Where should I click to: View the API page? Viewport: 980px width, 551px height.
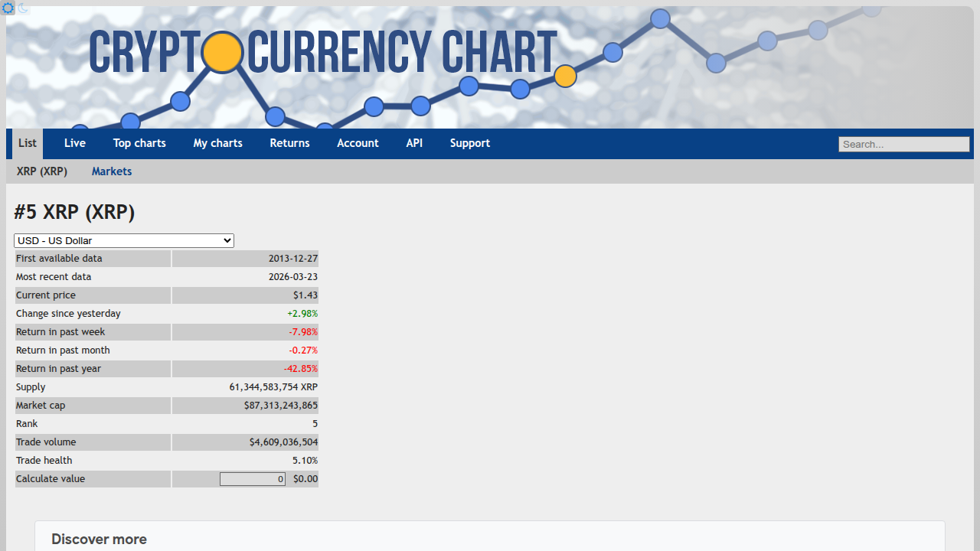414,143
